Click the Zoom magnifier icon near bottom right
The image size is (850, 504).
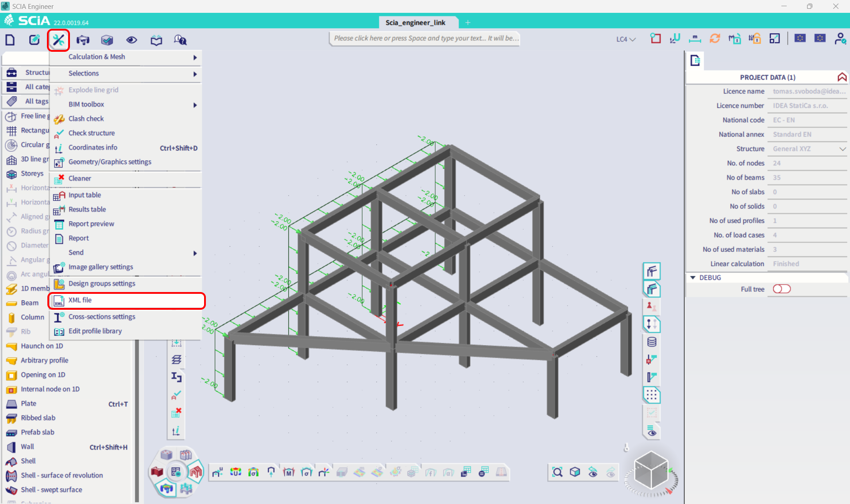tap(557, 472)
